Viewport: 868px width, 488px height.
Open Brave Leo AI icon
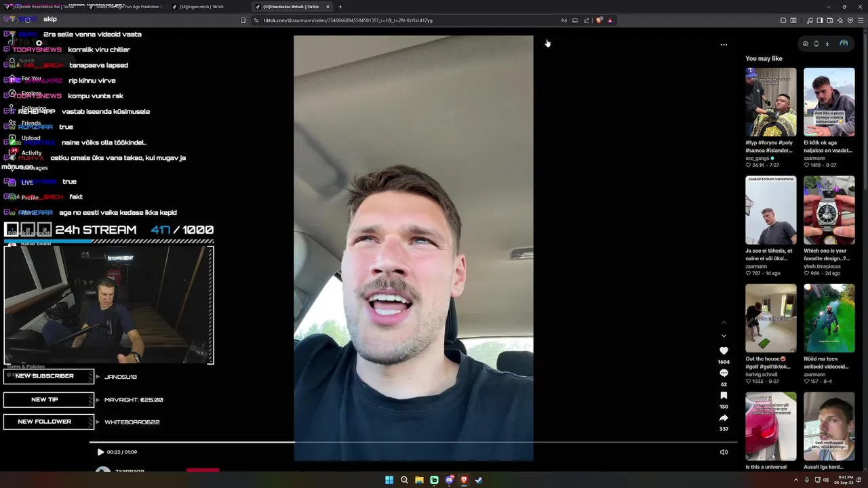840,20
